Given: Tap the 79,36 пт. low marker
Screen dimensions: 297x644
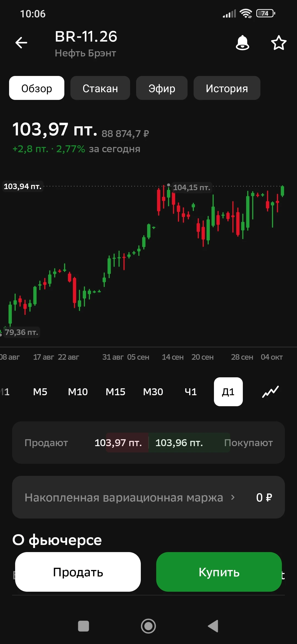Looking at the screenshot, I should coord(21,332).
